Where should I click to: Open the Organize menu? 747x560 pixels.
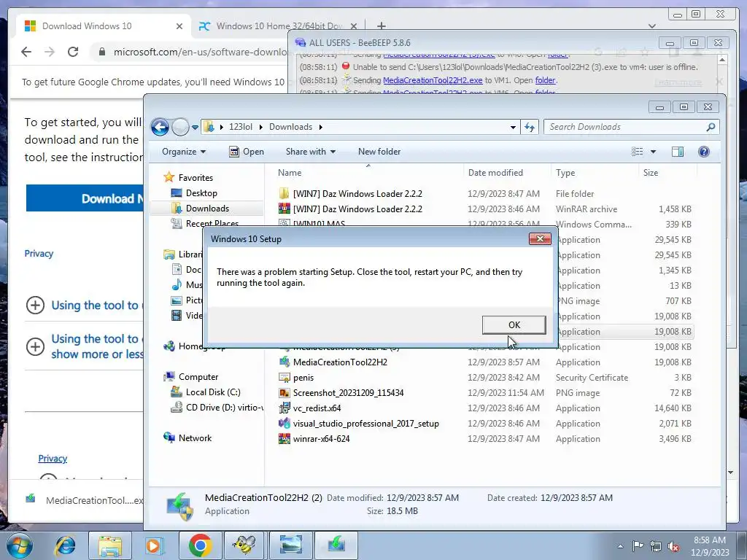coord(184,152)
